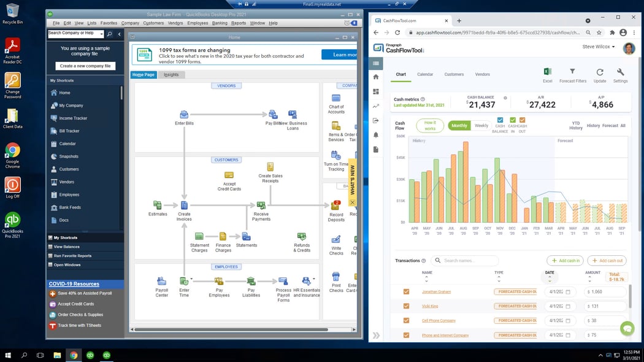The width and height of the screenshot is (644, 362).
Task: Click CashFlowTool sidebar home icon
Action: pos(376,77)
